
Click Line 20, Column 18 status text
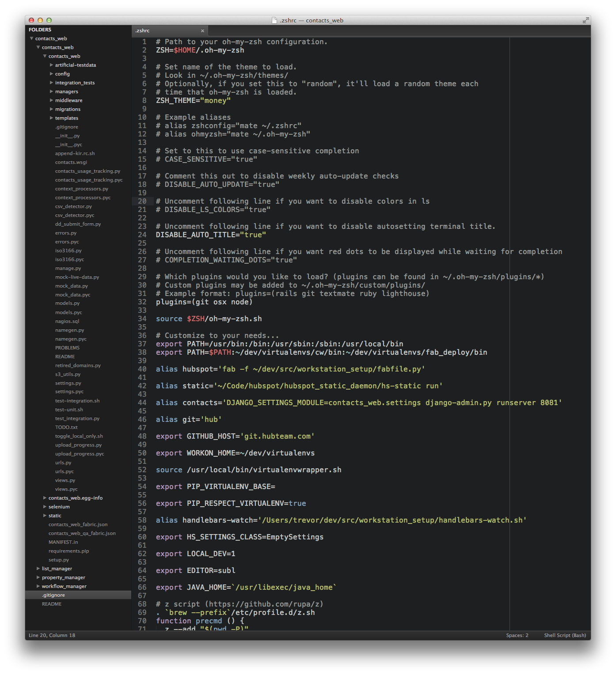point(52,635)
